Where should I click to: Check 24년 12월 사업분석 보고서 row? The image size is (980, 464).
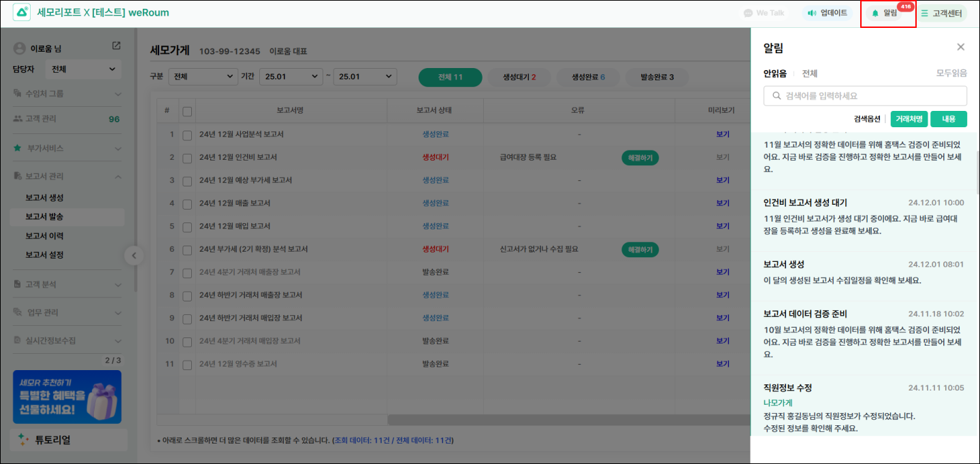point(187,135)
